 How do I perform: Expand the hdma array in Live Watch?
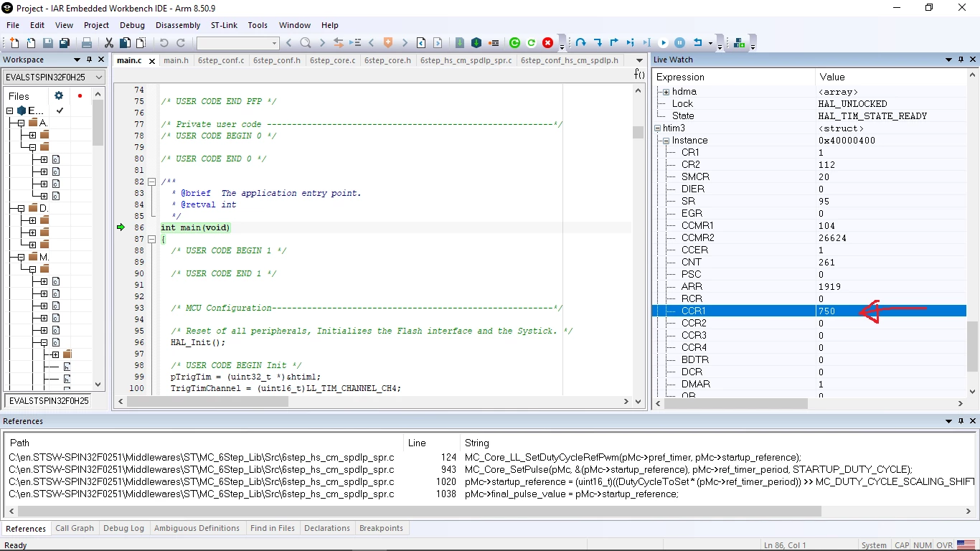tap(666, 92)
